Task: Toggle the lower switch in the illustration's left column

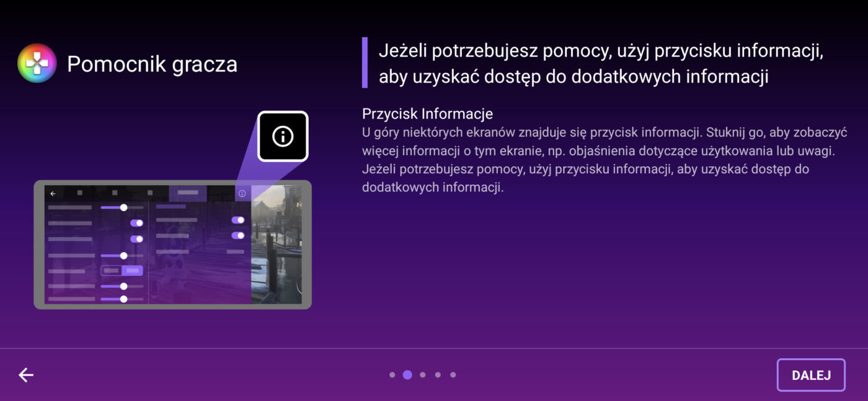Action: click(x=136, y=239)
